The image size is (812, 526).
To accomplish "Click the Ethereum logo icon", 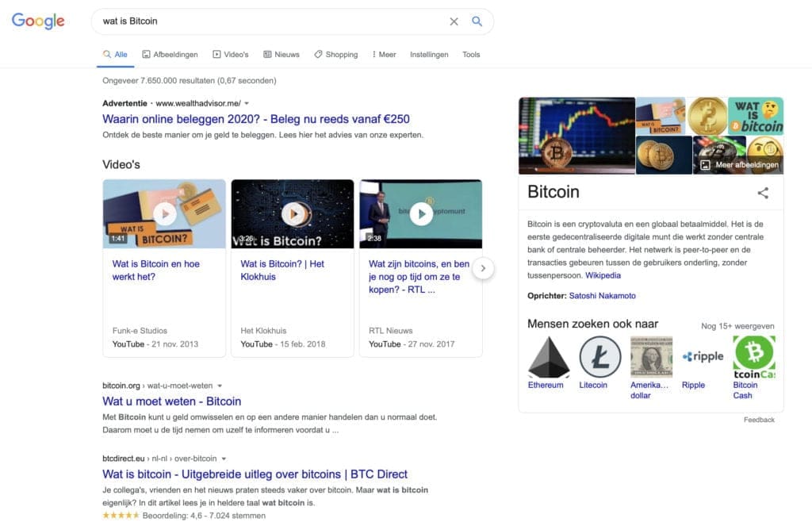I will 549,356.
